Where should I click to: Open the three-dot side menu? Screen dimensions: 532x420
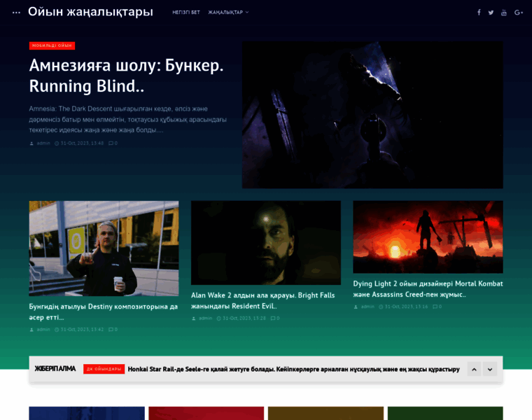(x=16, y=13)
